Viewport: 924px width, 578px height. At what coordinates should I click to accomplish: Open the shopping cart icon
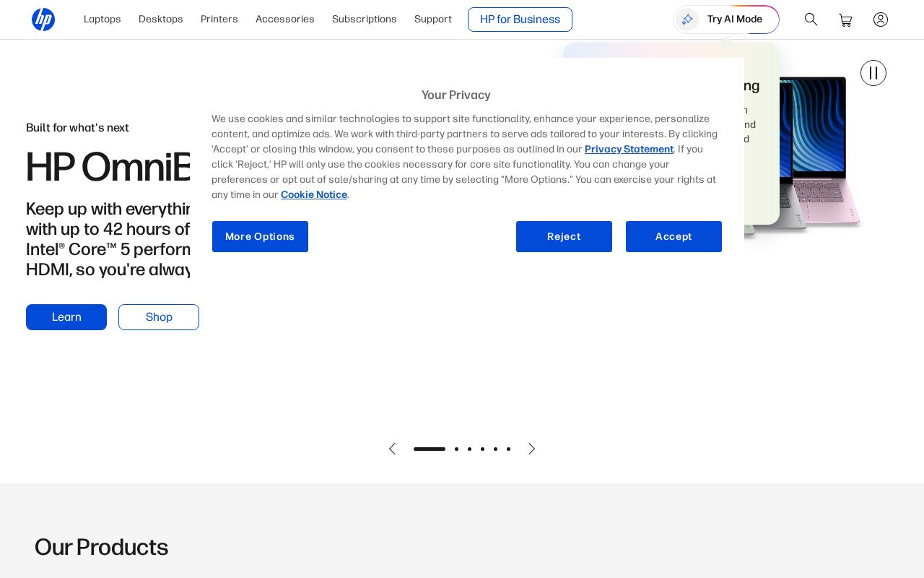tap(845, 20)
